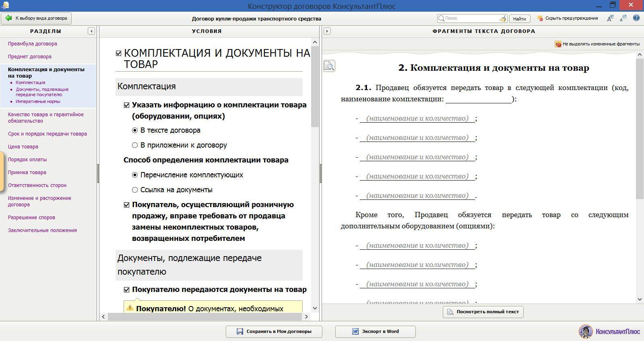Decrease font size with A- icon
644x341 pixels.
click(x=623, y=18)
